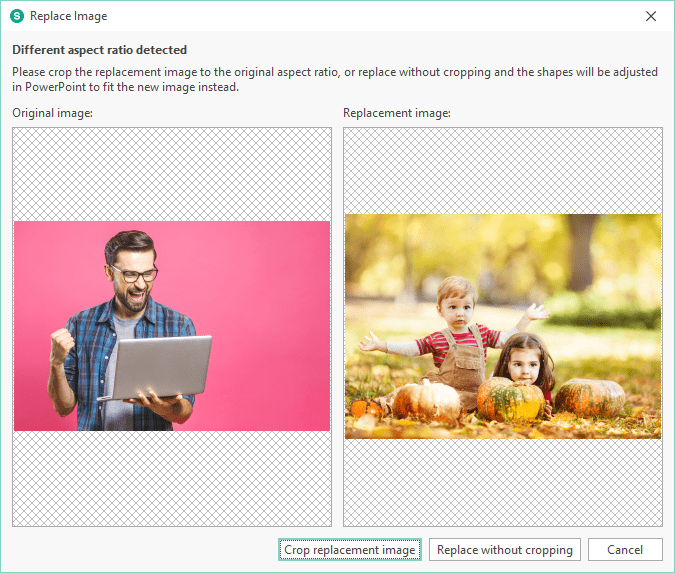The width and height of the screenshot is (675, 573).
Task: Cancel the Replace Image dialog
Action: coord(625,550)
